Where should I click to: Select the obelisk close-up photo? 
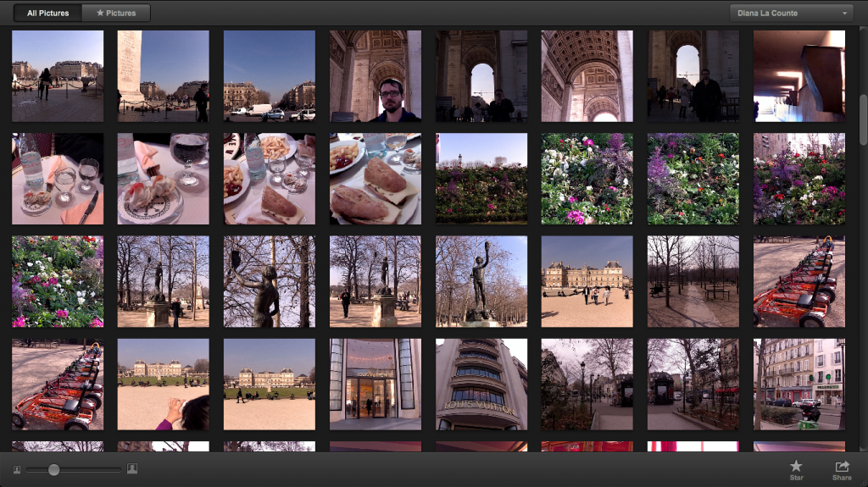point(164,76)
